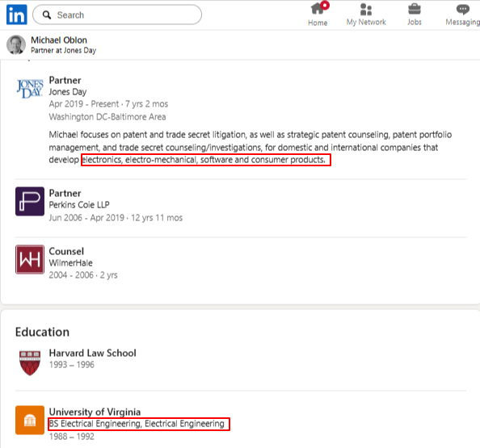The width and height of the screenshot is (480, 448).
Task: Open the Home tab
Action: [x=318, y=15]
